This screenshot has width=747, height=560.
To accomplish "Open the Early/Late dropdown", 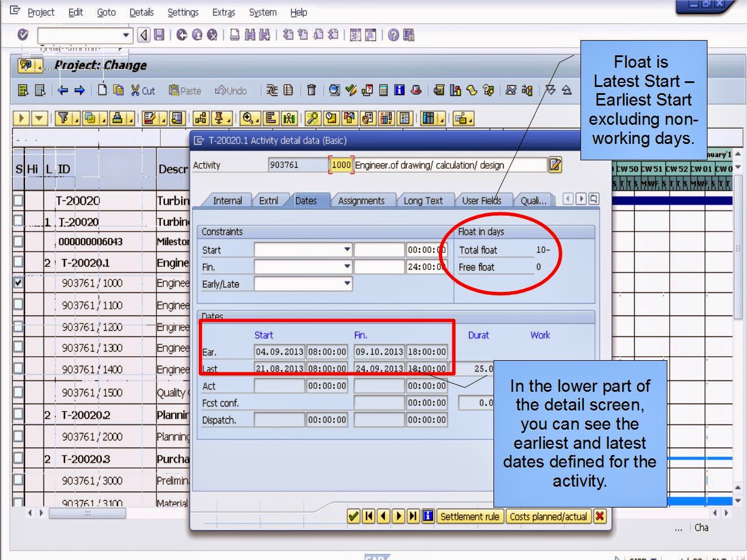I will click(x=347, y=284).
